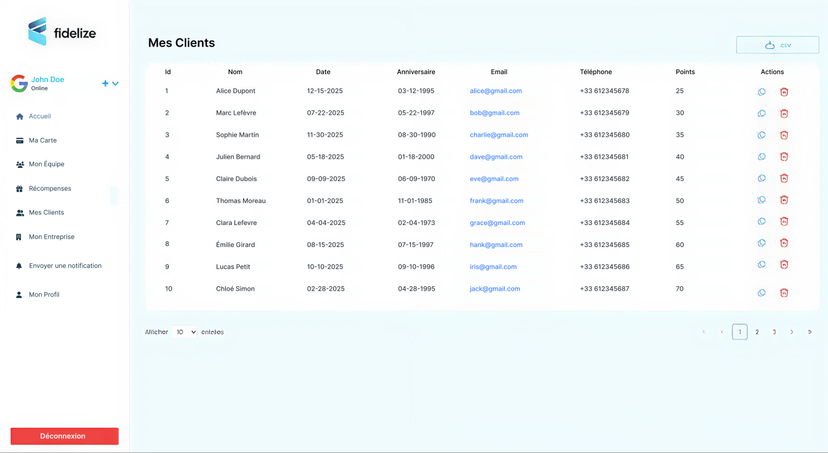Delete Thomas Moreau with red icon
This screenshot has width=828, height=453.
(784, 200)
